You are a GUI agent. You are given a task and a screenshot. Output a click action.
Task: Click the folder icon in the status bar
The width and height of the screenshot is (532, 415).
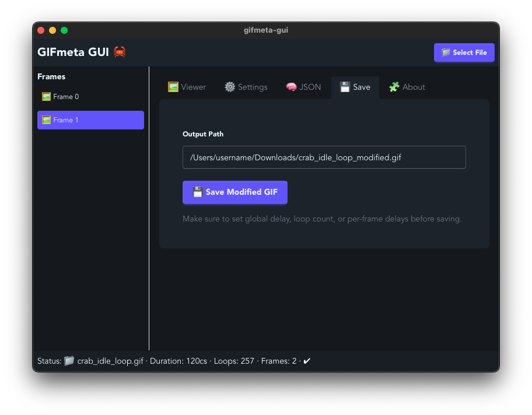(x=70, y=361)
